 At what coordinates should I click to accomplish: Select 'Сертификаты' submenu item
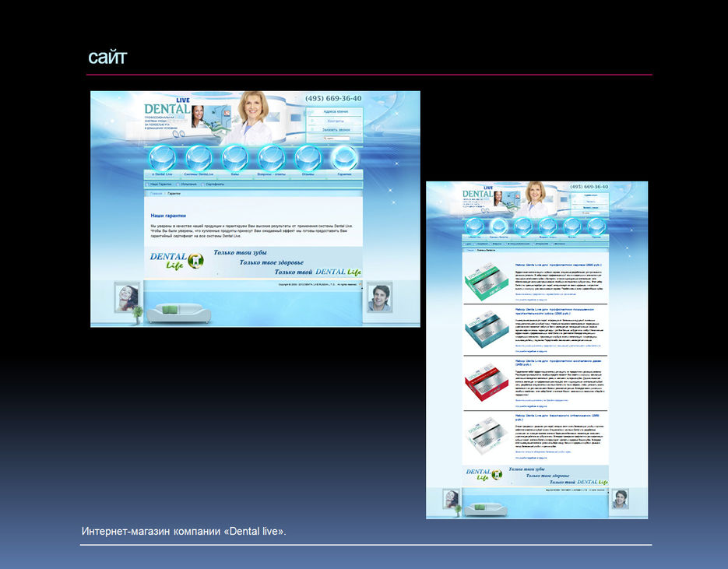[215, 184]
